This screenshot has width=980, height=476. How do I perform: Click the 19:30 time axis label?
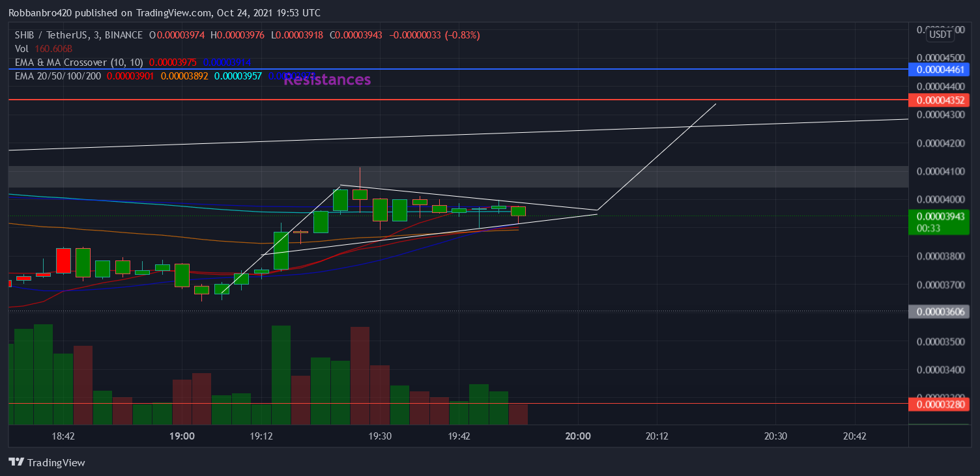[380, 436]
